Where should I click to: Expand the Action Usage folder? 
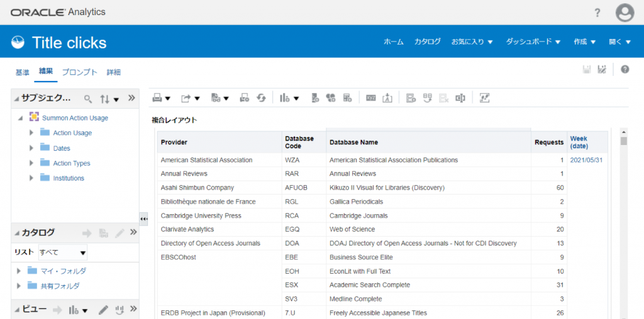tap(31, 133)
